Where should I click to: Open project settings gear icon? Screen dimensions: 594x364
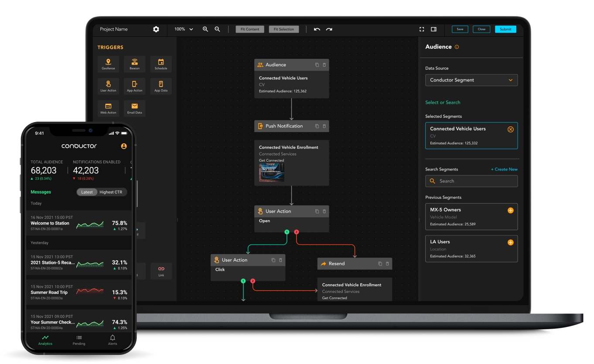(156, 29)
